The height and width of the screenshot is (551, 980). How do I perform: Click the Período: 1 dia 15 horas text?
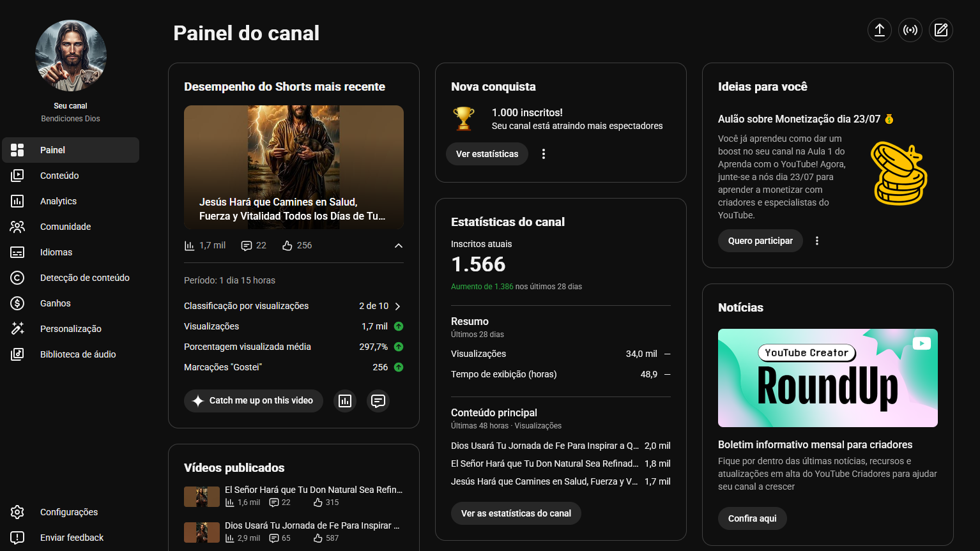click(x=229, y=280)
